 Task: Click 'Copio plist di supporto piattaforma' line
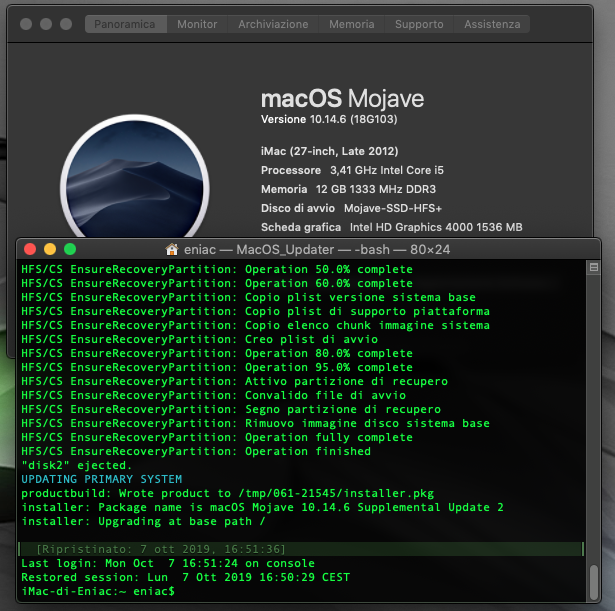255,311
